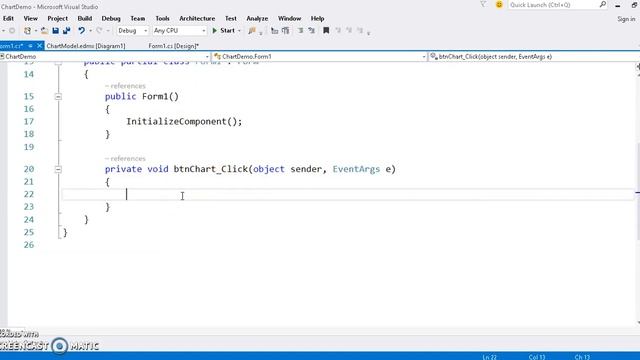Click references link above Form1() constructor
The image size is (640, 360).
point(125,86)
